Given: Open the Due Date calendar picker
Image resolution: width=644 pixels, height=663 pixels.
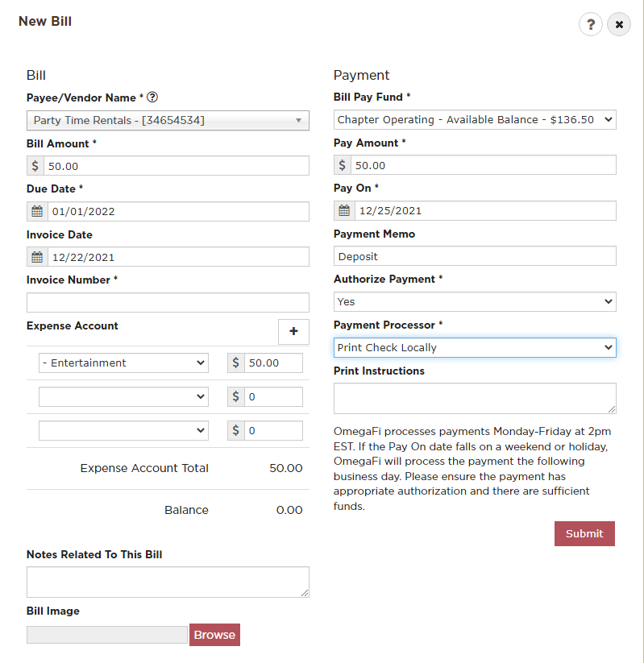Looking at the screenshot, I should coord(36,211).
